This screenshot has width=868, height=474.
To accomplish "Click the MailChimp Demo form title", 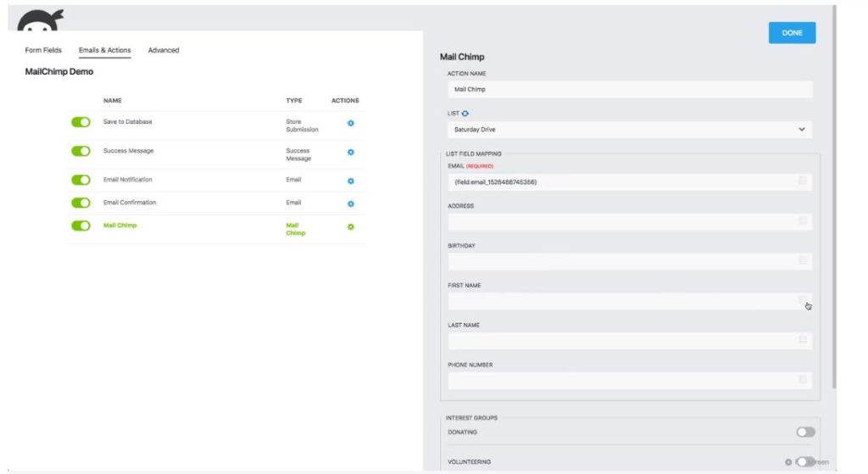I will (59, 71).
